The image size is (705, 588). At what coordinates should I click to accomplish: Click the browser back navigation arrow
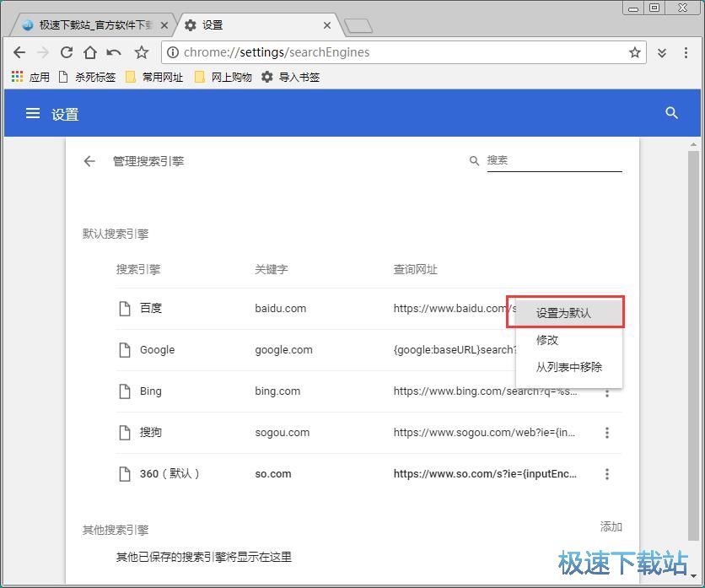click(19, 52)
